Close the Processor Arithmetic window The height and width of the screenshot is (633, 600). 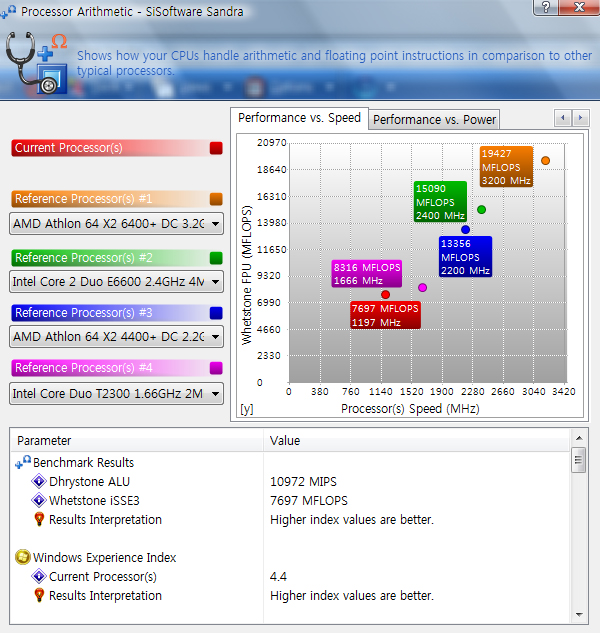click(x=579, y=7)
